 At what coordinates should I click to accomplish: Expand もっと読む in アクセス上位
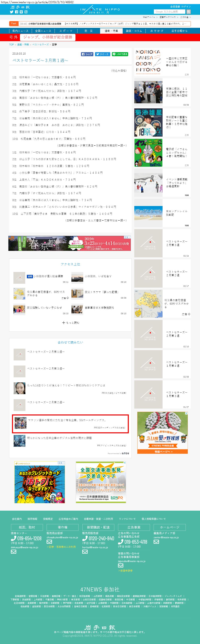click(x=70, y=323)
